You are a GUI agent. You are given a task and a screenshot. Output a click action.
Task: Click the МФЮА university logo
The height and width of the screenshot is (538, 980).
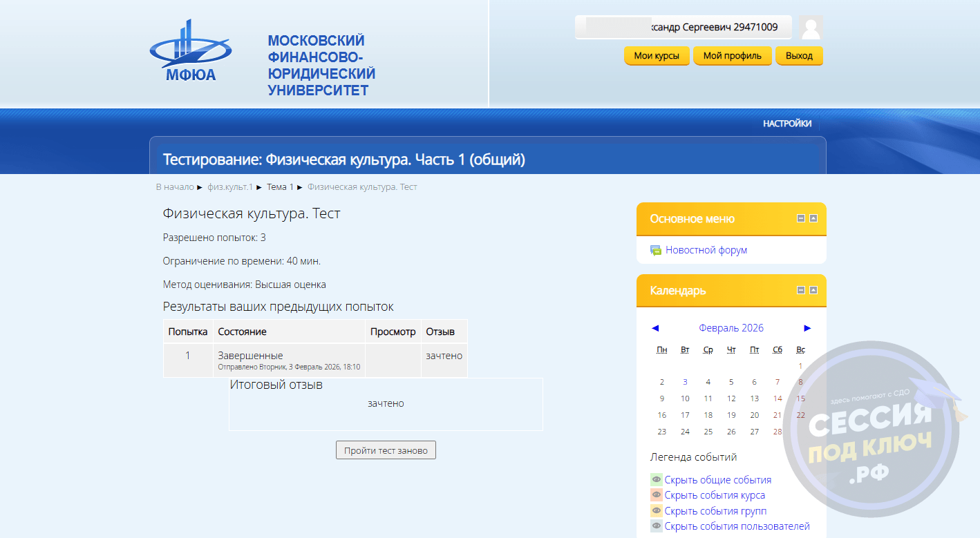(191, 52)
